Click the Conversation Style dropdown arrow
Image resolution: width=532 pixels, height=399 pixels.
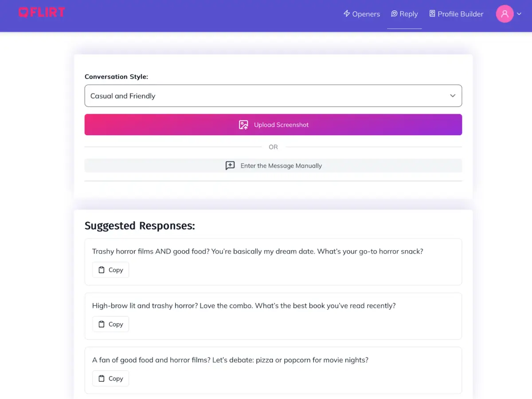click(453, 96)
